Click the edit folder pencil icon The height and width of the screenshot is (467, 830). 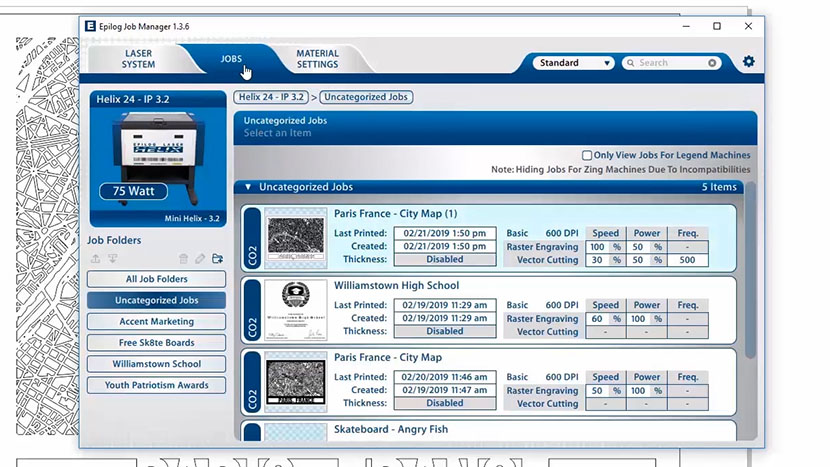click(200, 259)
